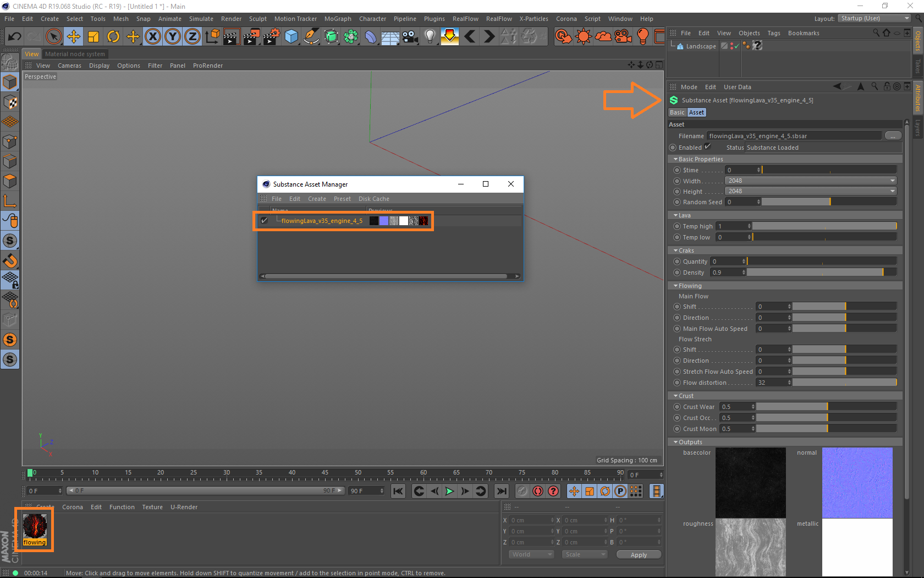Image resolution: width=924 pixels, height=578 pixels.
Task: Click the Make Editable icon in left sidebar
Action: tap(10, 63)
